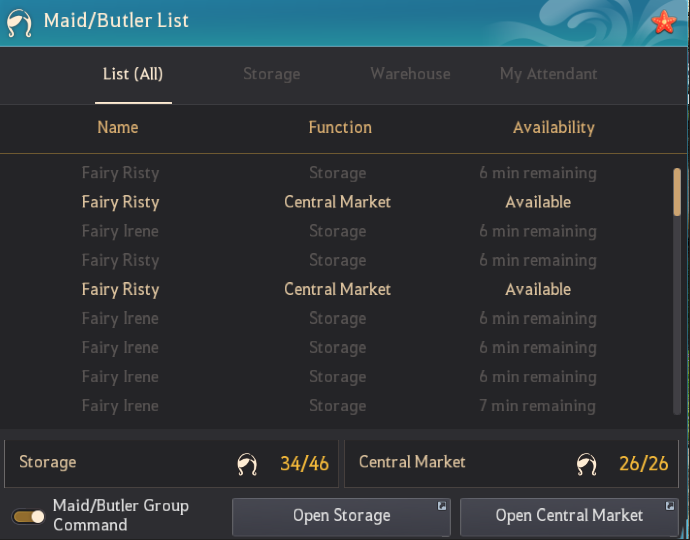Switch to the Storage tab

click(272, 74)
